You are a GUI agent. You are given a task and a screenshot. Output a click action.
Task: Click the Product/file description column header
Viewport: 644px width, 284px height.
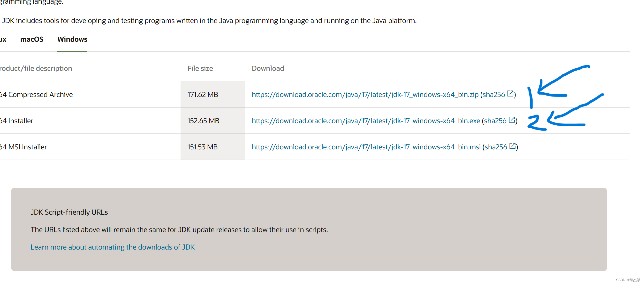[x=36, y=68]
